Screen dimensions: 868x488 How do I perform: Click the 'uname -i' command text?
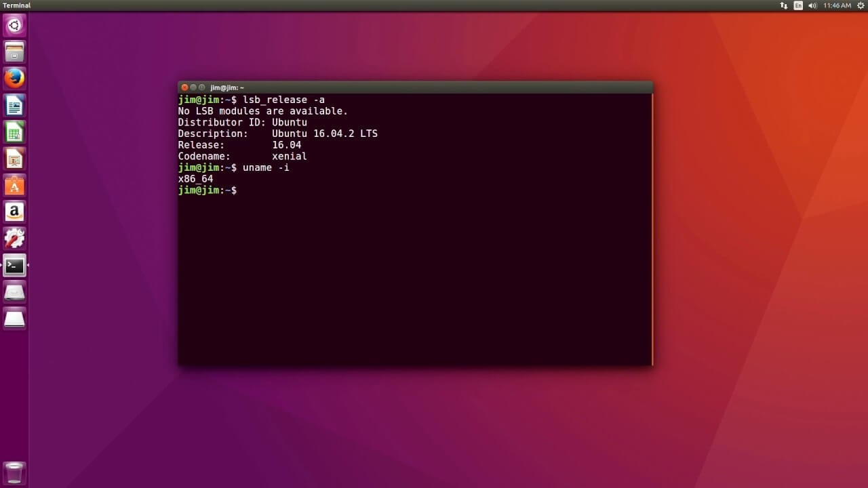pos(266,167)
